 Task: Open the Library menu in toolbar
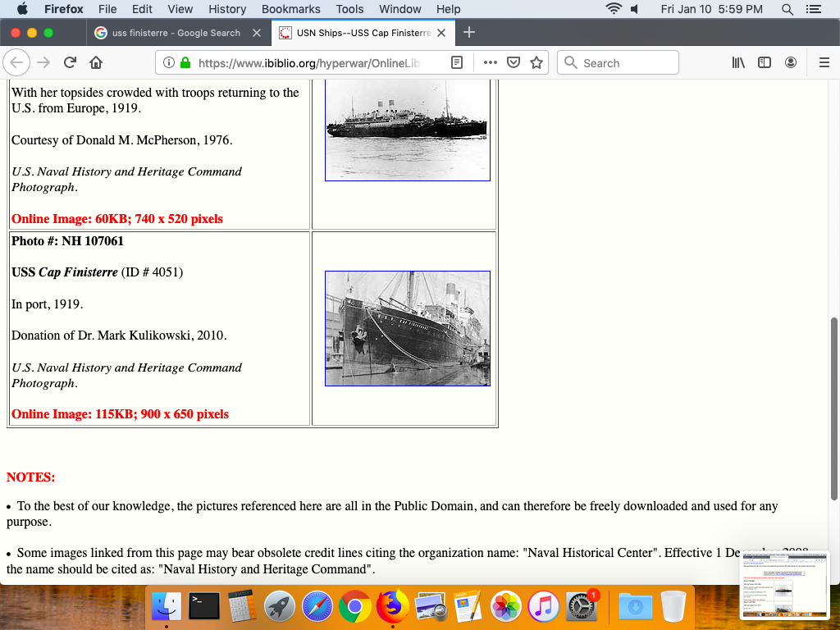[738, 63]
